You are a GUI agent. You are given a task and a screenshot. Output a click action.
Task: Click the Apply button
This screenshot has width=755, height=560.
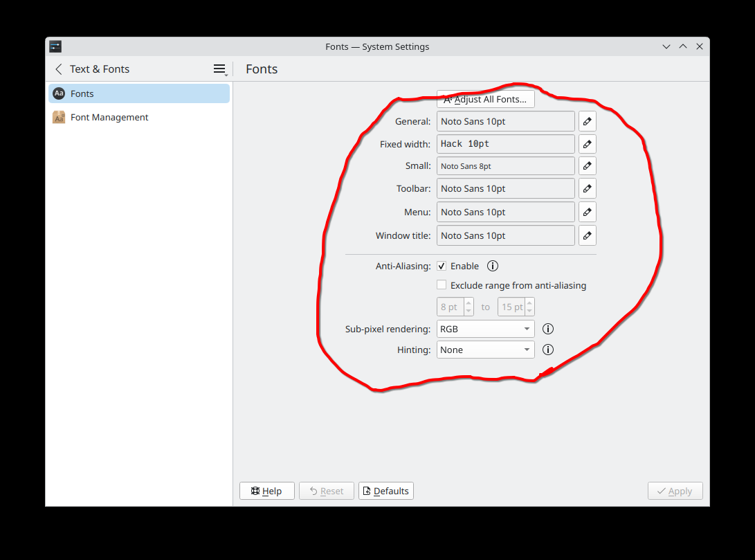tap(675, 491)
